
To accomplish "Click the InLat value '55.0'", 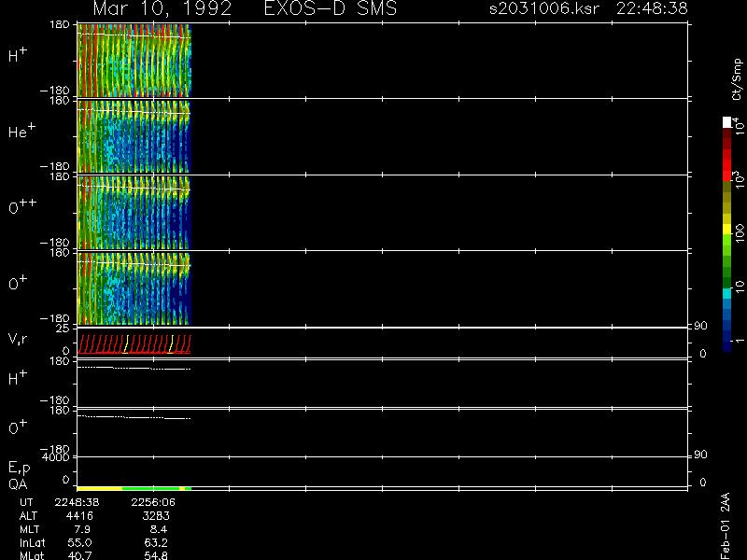I will click(79, 542).
